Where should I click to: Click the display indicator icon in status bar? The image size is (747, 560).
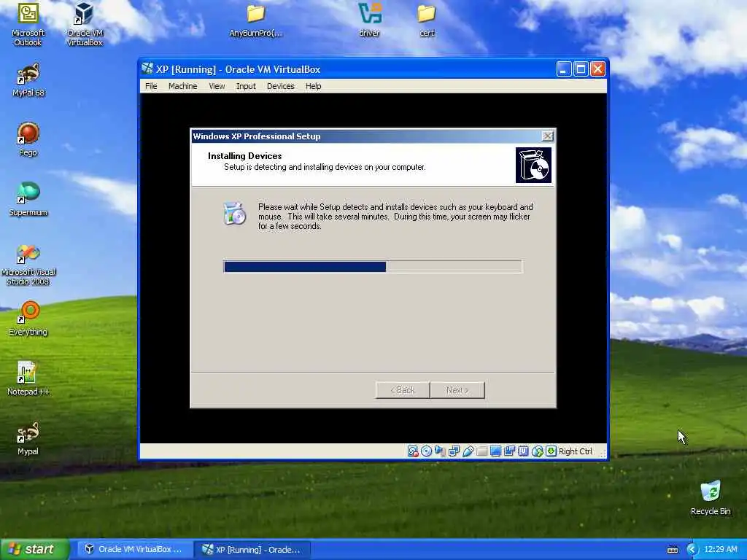click(495, 451)
